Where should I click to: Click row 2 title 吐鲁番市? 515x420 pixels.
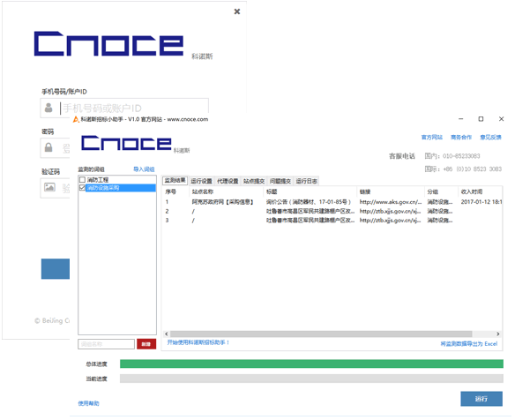point(310,211)
